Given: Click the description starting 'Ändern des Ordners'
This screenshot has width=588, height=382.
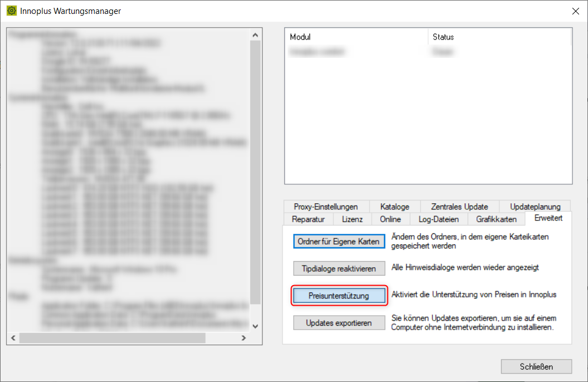Looking at the screenshot, I should 470,241.
